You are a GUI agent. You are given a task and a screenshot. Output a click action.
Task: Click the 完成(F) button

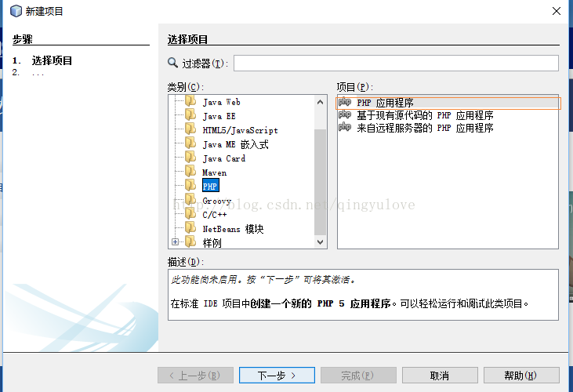point(358,376)
